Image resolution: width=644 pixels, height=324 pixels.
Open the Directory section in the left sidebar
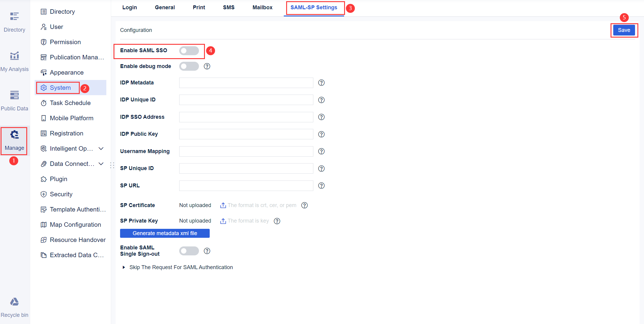click(x=14, y=21)
